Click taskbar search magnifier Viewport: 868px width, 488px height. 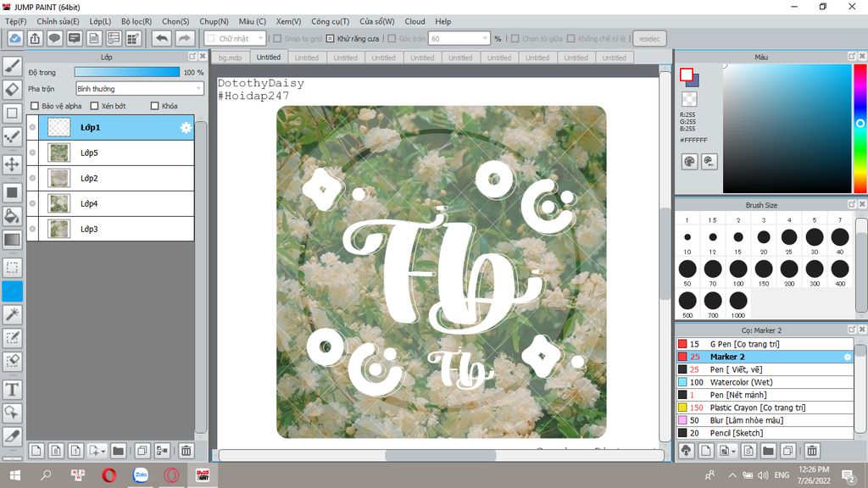pyautogui.click(x=46, y=475)
